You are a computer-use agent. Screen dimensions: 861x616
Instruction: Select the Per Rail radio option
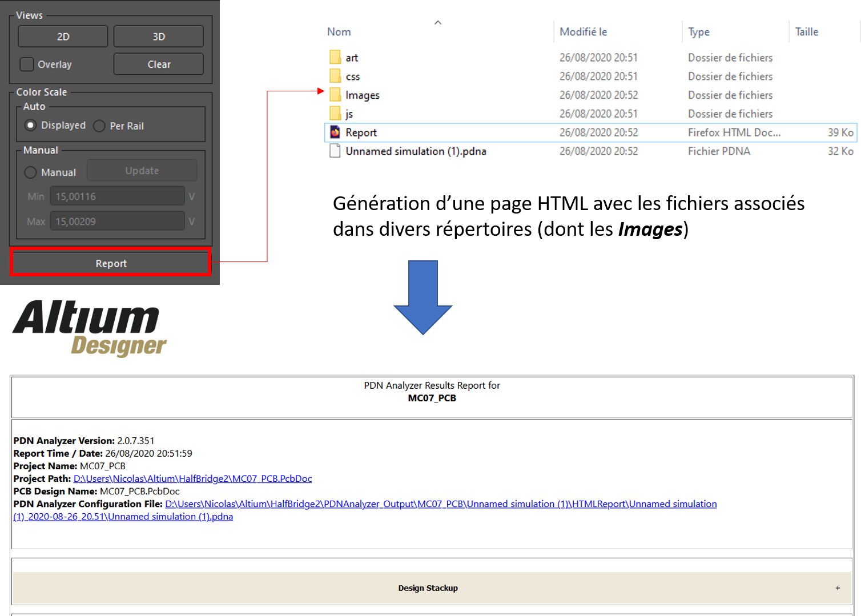tap(99, 126)
